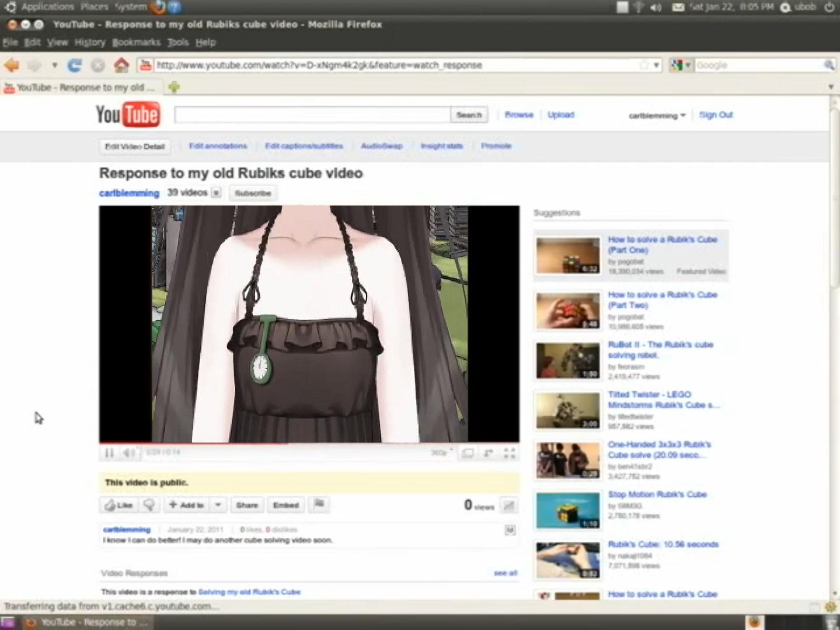Toggle the expanded wide player view
The height and width of the screenshot is (630, 840).
click(468, 453)
